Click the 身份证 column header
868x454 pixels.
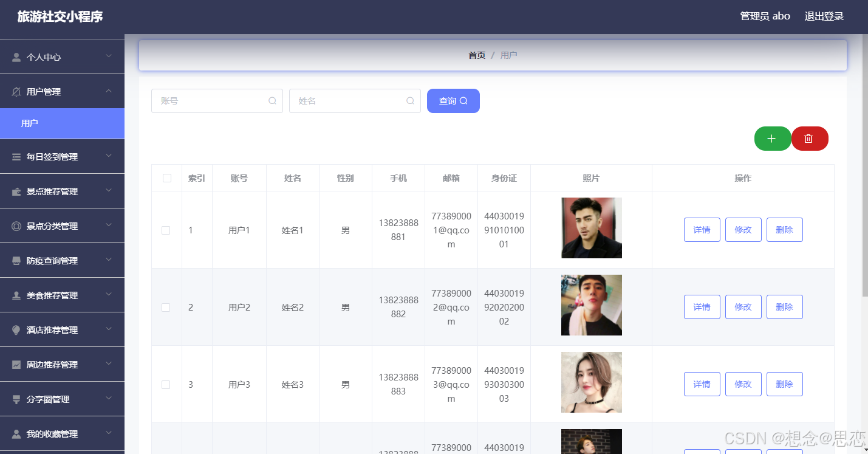pos(504,178)
